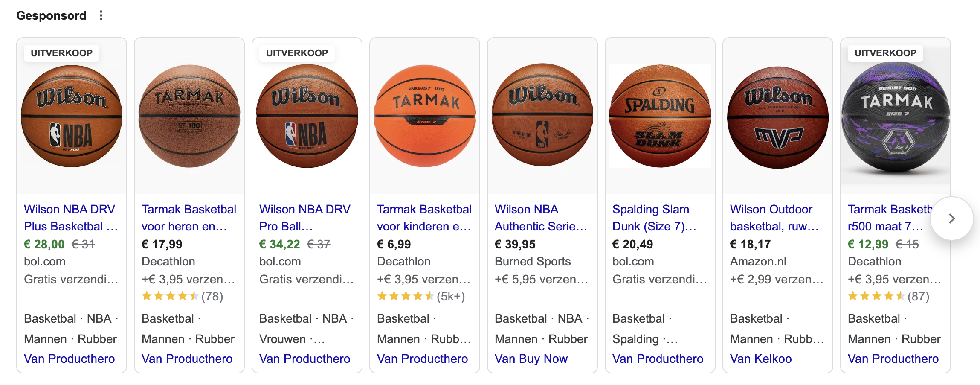
Task: Click the star rating with 5k+ reviews
Action: [x=420, y=296]
